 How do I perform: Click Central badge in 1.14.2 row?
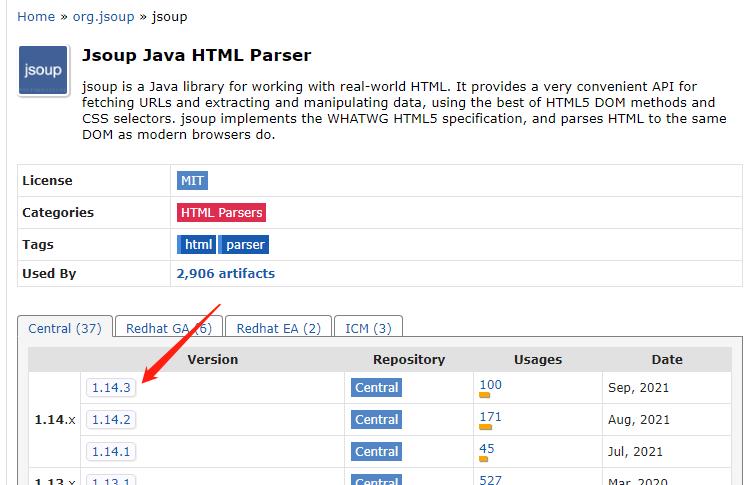376,419
